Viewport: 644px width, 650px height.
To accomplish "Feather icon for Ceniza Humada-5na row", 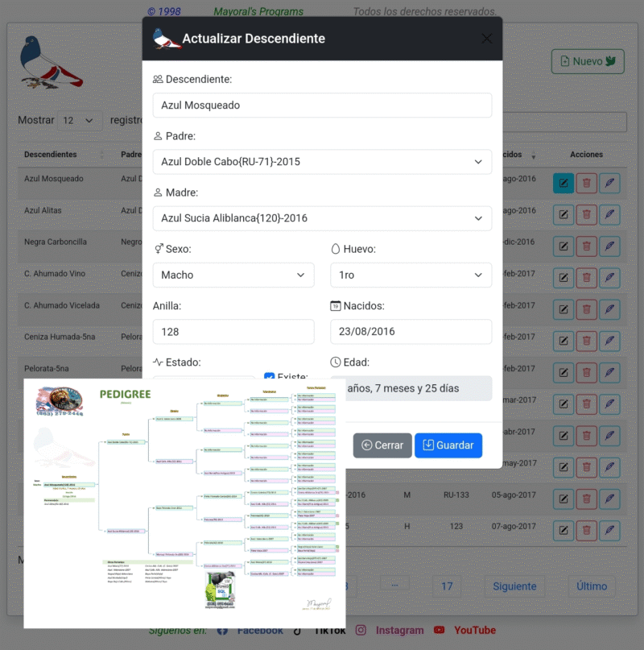I will click(x=609, y=341).
